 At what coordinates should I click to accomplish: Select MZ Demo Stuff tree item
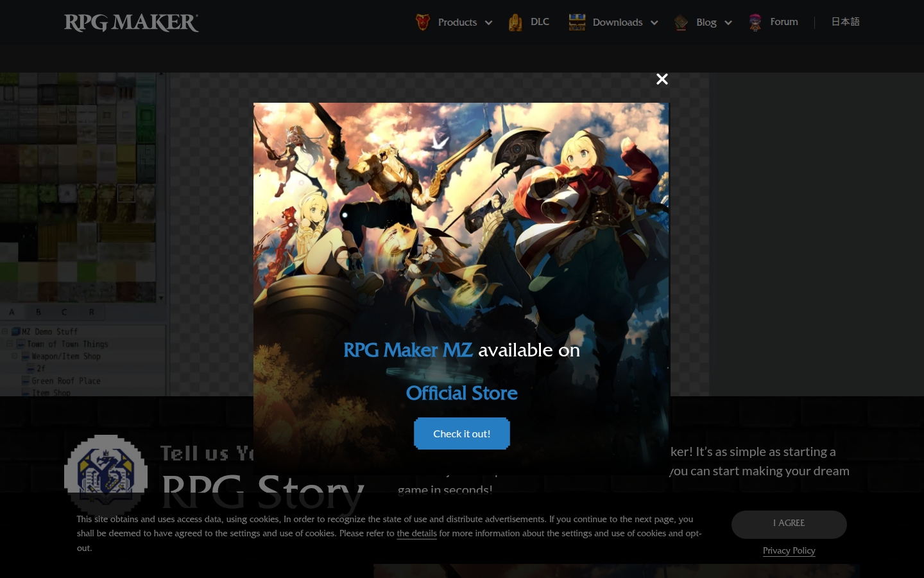click(x=49, y=332)
